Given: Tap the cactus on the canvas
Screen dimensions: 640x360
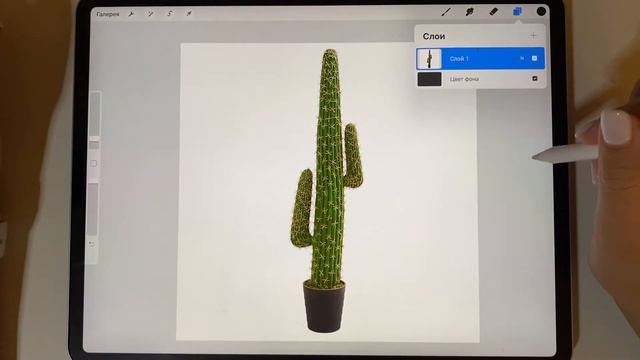Looking at the screenshot, I should point(327,190).
